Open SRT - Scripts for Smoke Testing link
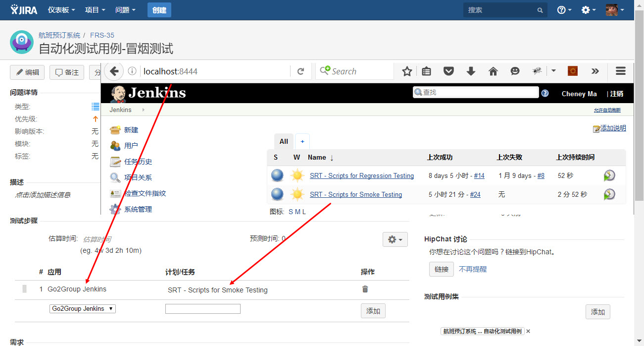The image size is (644, 346). point(355,194)
